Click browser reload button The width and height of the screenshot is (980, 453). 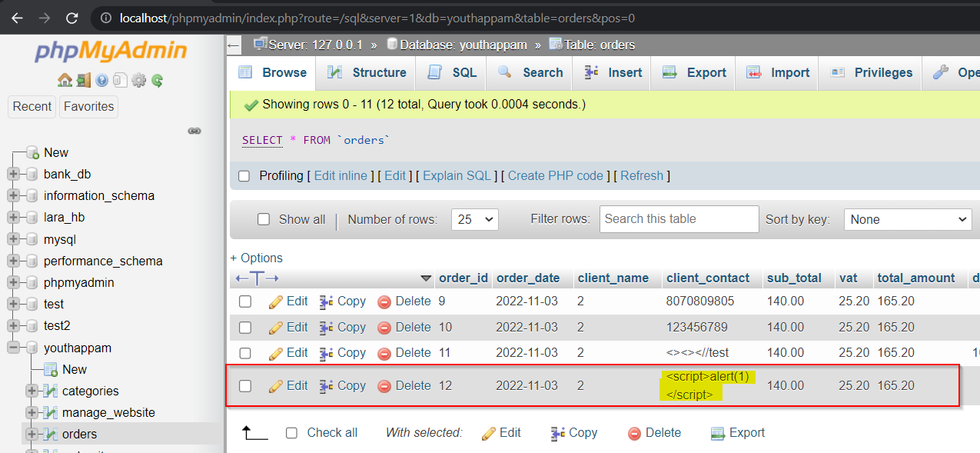(71, 18)
